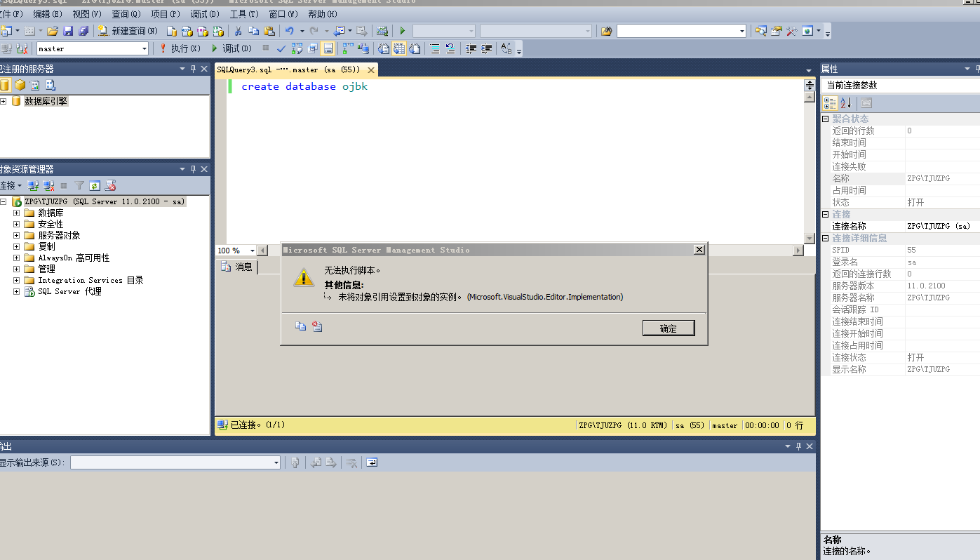
Task: Toggle Include Actual Execution Plan icon
Action: pos(348,48)
